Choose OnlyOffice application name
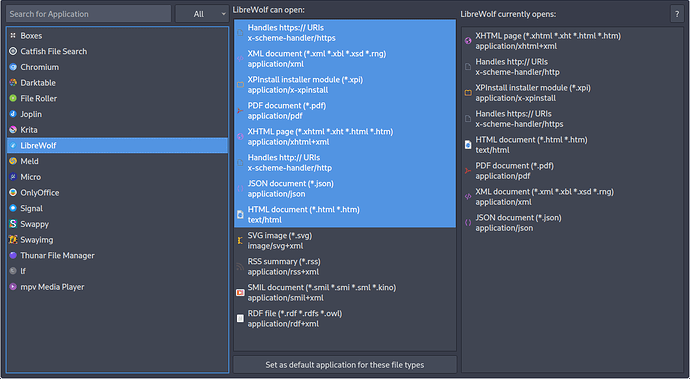Image resolution: width=690 pixels, height=379 pixels. [40, 193]
